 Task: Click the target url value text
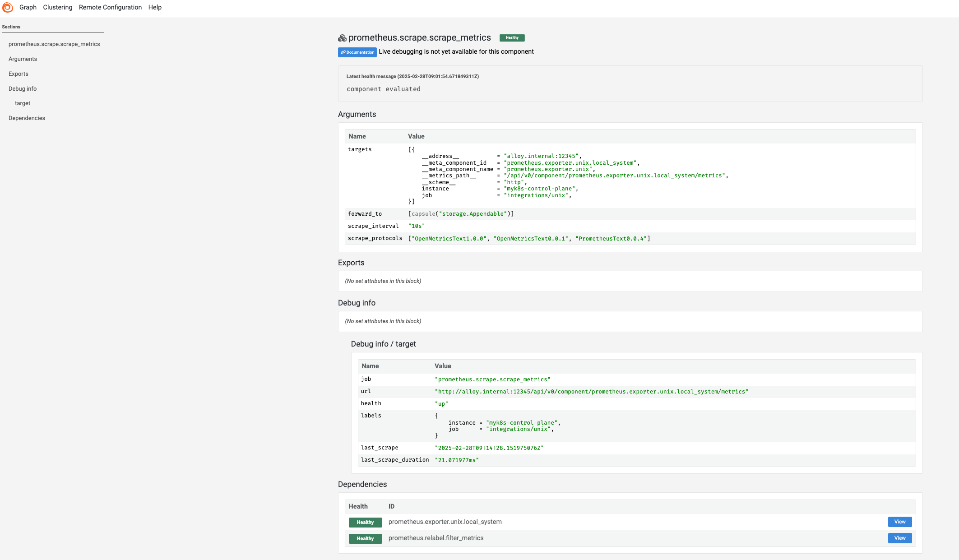[591, 392]
